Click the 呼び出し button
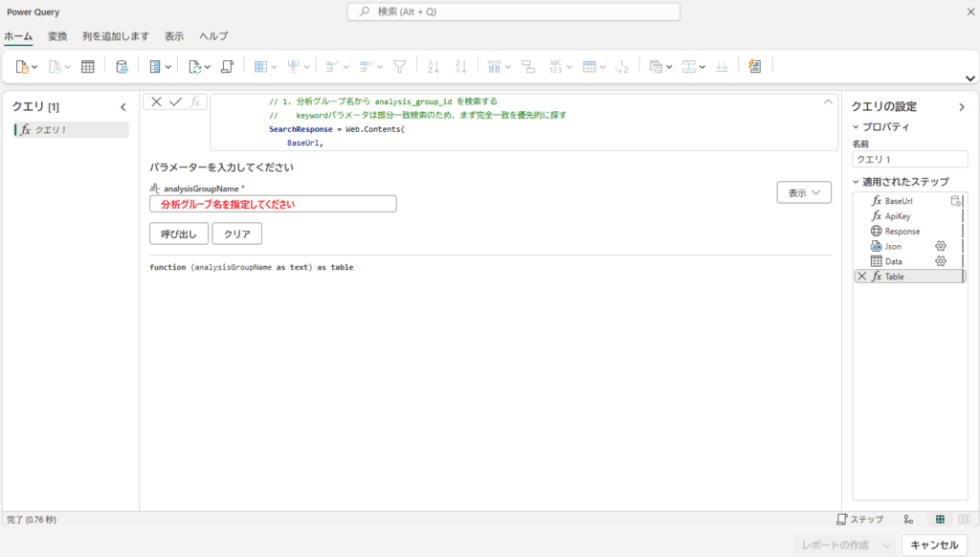980x557 pixels. 179,234
